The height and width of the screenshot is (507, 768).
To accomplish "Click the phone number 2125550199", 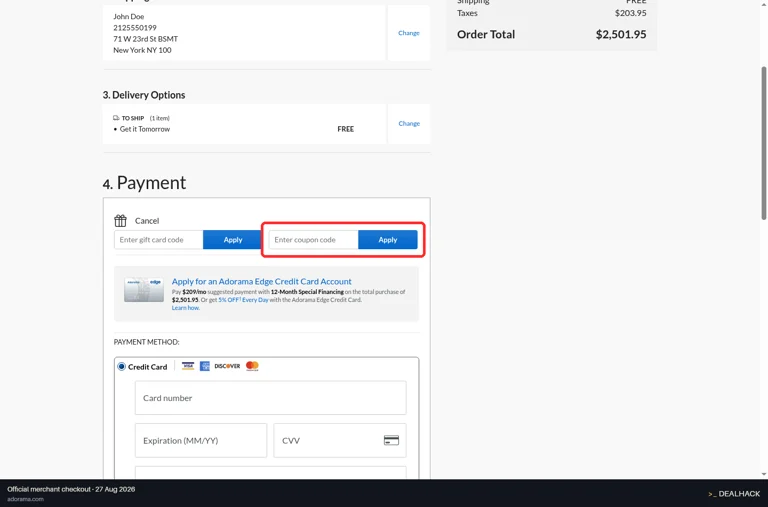I will [135, 27].
